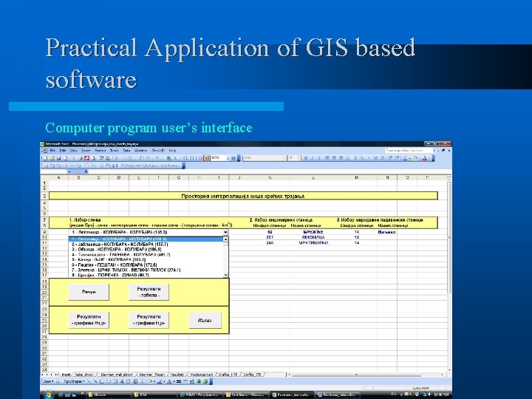Image resolution: width=532 pixels, height=399 pixels.
Task: Click the Резултати - табела - button
Action: tap(149, 292)
